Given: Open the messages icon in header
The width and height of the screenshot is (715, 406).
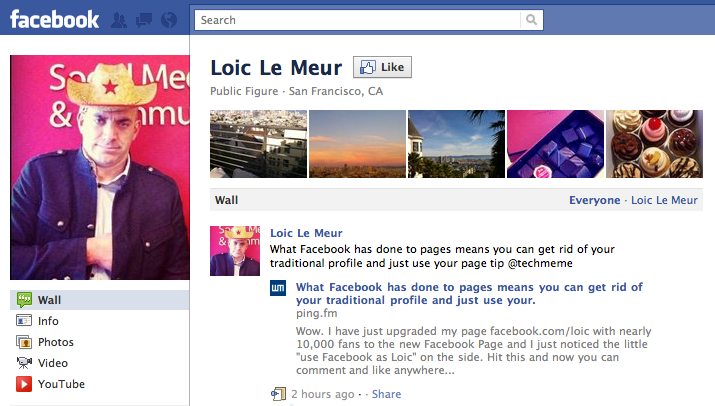Looking at the screenshot, I should coord(144,20).
